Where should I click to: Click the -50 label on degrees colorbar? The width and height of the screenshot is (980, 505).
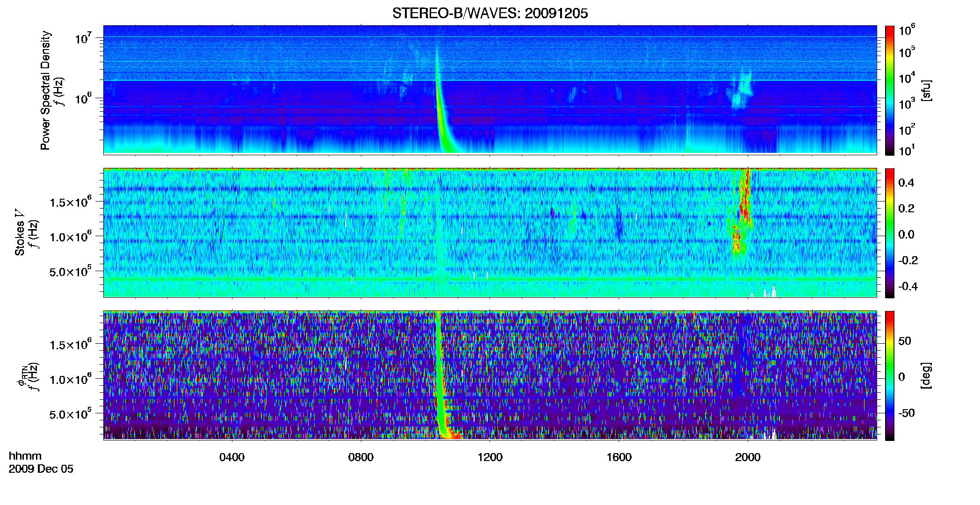(907, 413)
